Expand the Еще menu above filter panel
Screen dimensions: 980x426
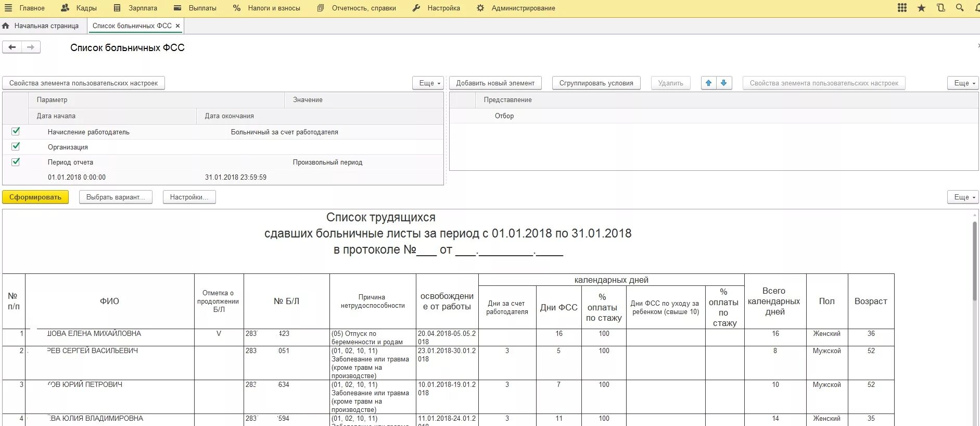pos(963,83)
